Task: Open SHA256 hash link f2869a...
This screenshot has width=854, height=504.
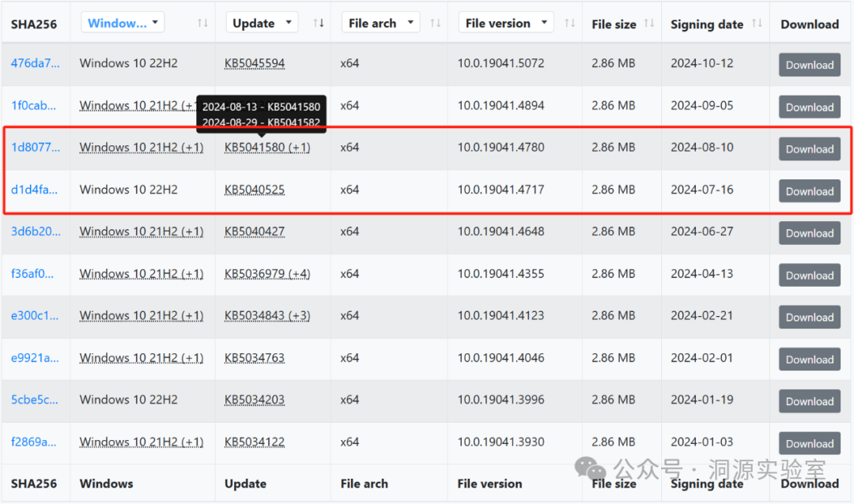Action: pyautogui.click(x=34, y=442)
